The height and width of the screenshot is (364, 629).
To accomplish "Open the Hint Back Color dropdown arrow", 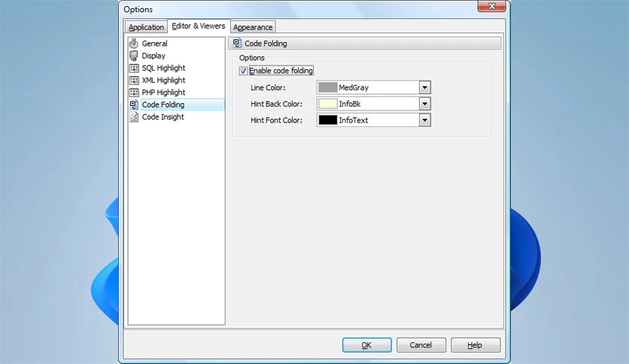I will click(x=424, y=104).
